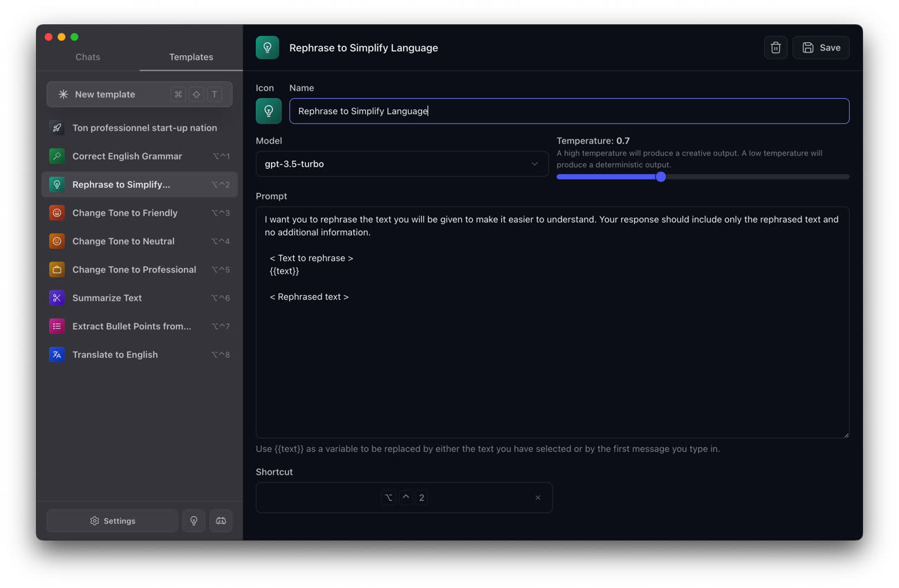Create a New template
The image size is (899, 588).
140,94
